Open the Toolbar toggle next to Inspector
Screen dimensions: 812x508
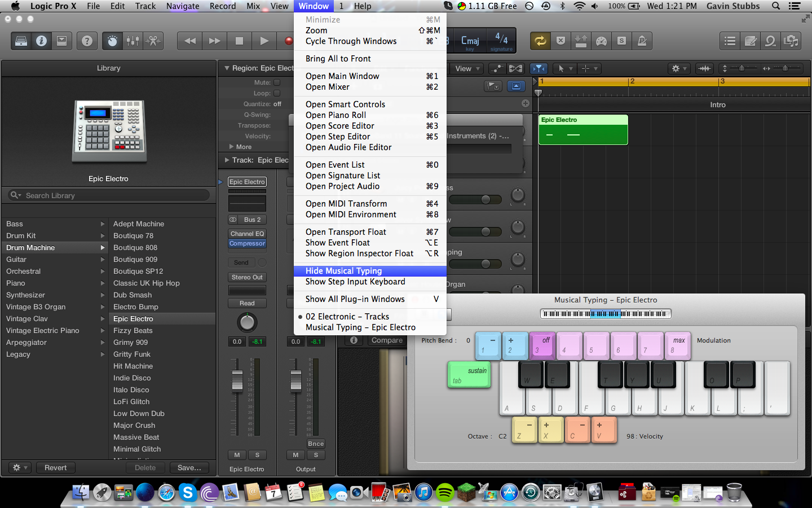[62, 41]
